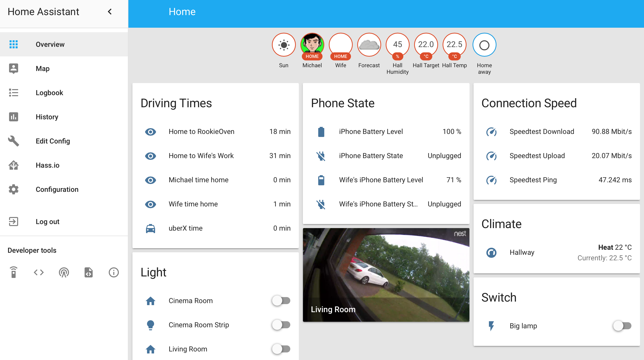Click the Sun badge icon
Viewport: 644px width, 360px height.
click(283, 45)
